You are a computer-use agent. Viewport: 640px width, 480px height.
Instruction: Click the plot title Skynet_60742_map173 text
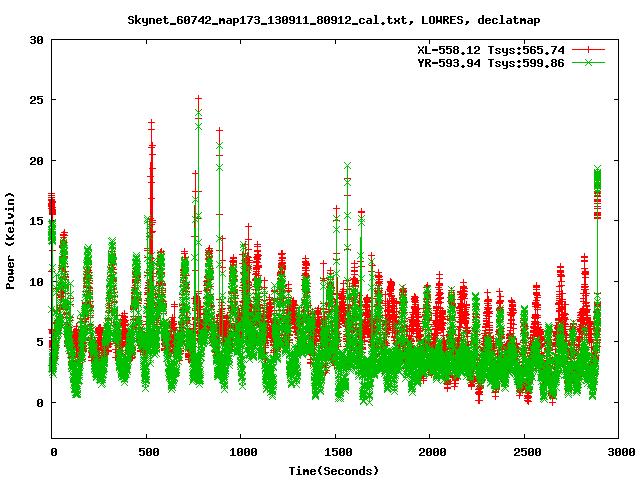[334, 20]
